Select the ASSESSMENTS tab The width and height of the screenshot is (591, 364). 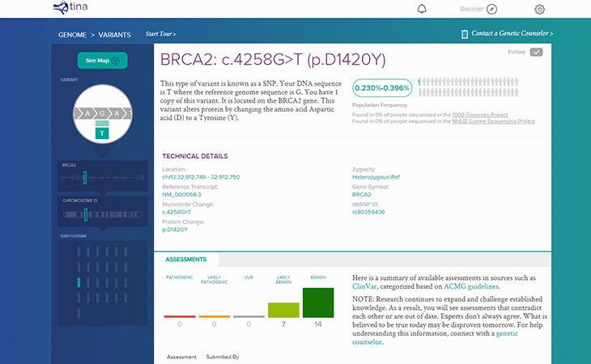(185, 260)
